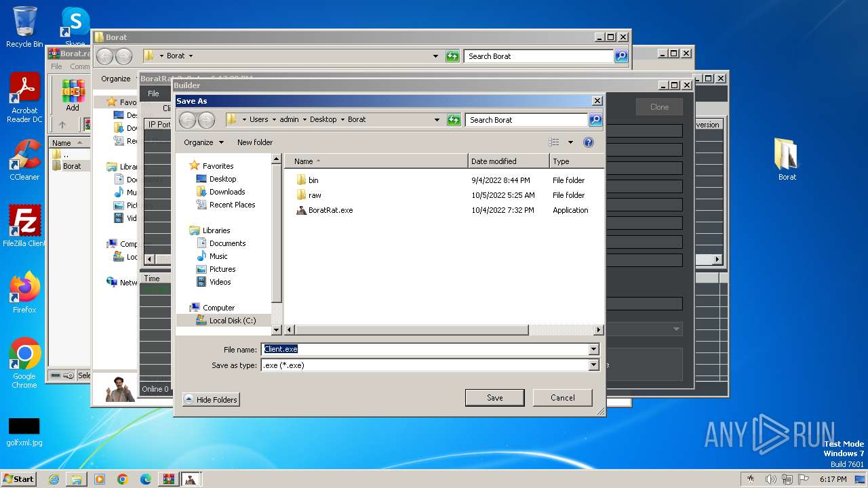Select Music under Libraries
The image size is (868, 488).
click(218, 256)
